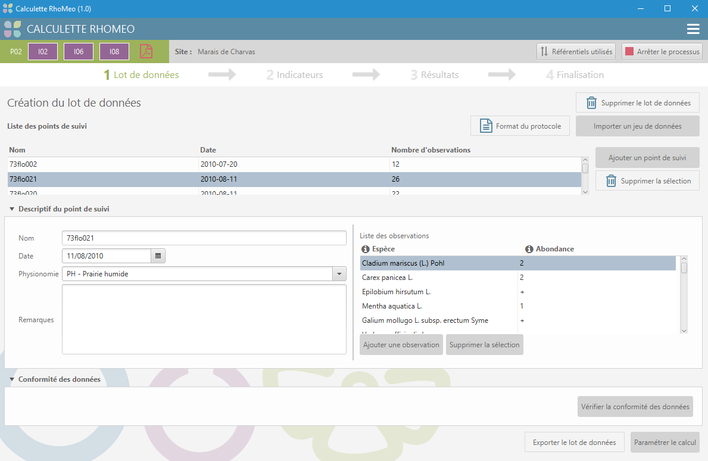Go to step 3 Résultats
The width and height of the screenshot is (708, 461).
pyautogui.click(x=434, y=75)
